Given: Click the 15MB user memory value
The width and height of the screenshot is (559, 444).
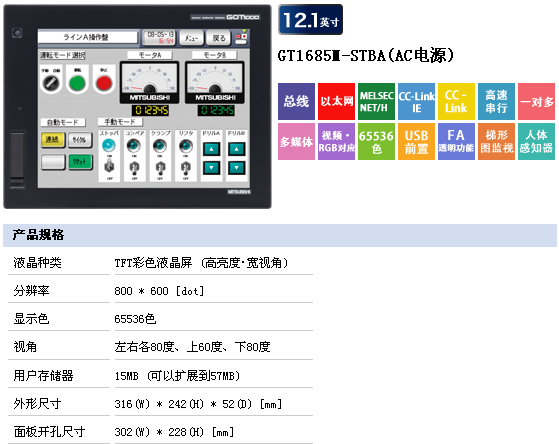Looking at the screenshot, I should click(177, 376).
